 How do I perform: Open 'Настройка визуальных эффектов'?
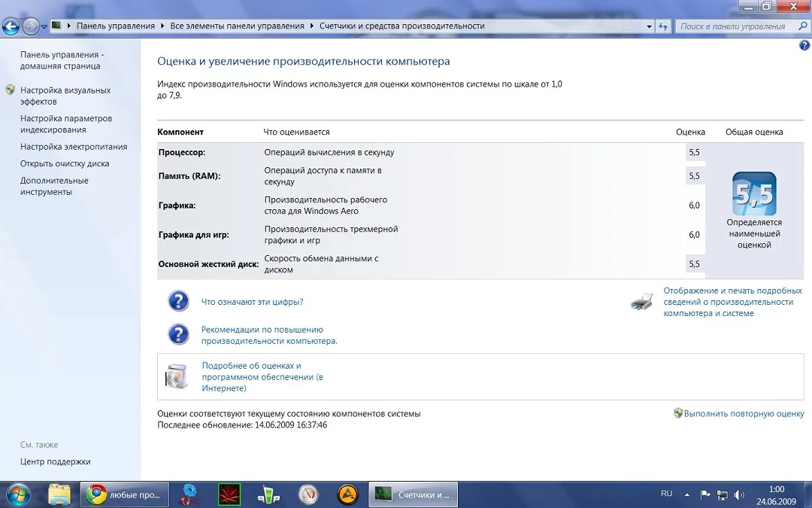65,96
